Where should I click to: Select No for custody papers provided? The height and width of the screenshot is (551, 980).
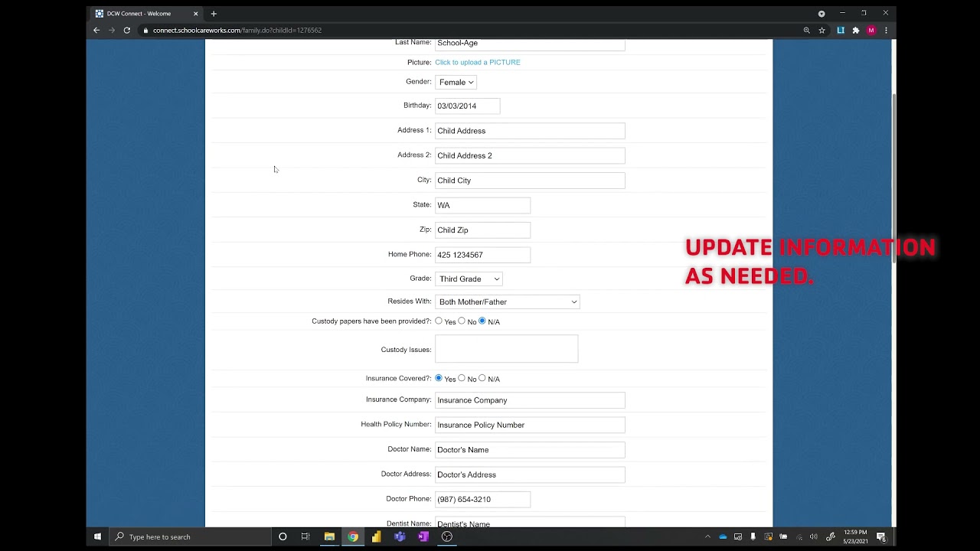[x=462, y=321]
